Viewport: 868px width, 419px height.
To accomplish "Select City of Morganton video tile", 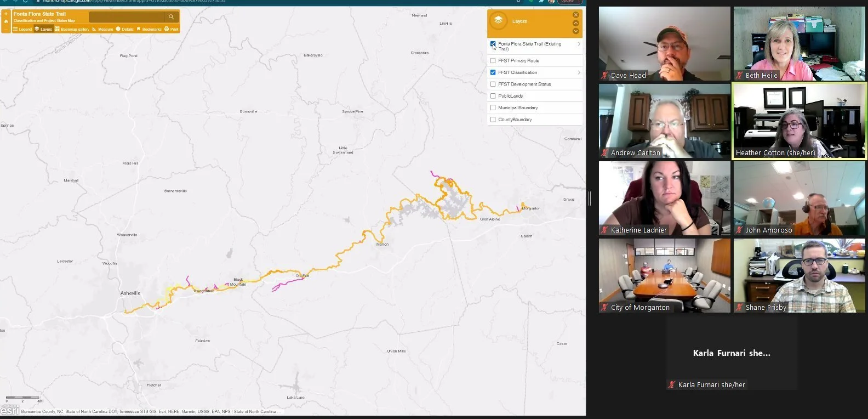I will click(x=665, y=276).
